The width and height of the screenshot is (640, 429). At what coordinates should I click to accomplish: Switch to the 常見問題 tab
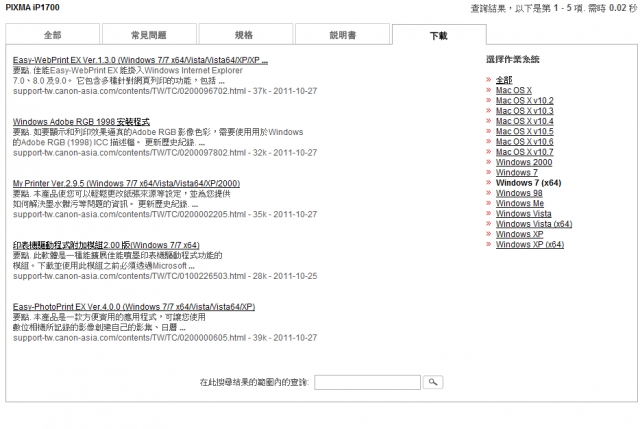[149, 35]
